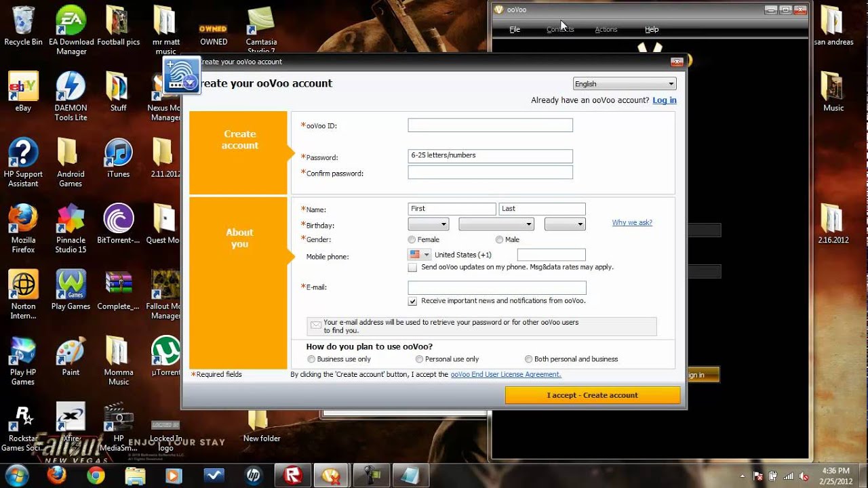Launch iTunes from the desktop
Screen dimensions: 868x488
pyautogui.click(x=118, y=158)
